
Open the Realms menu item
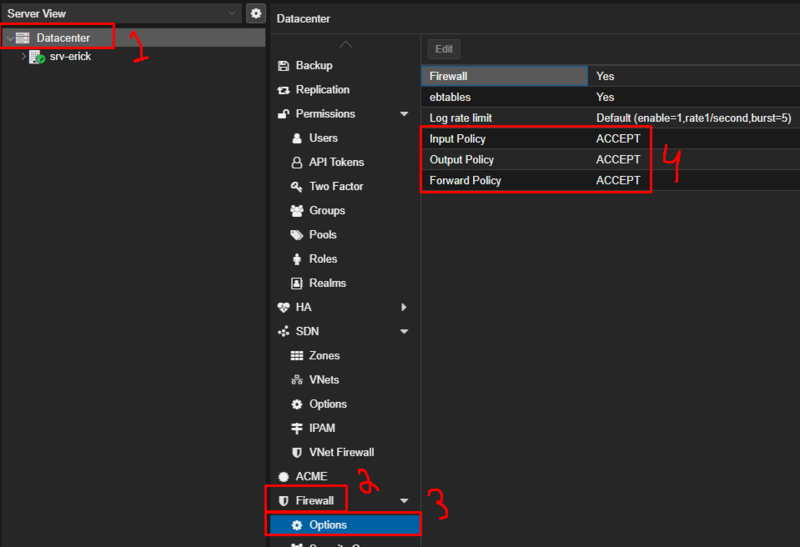coord(345,283)
